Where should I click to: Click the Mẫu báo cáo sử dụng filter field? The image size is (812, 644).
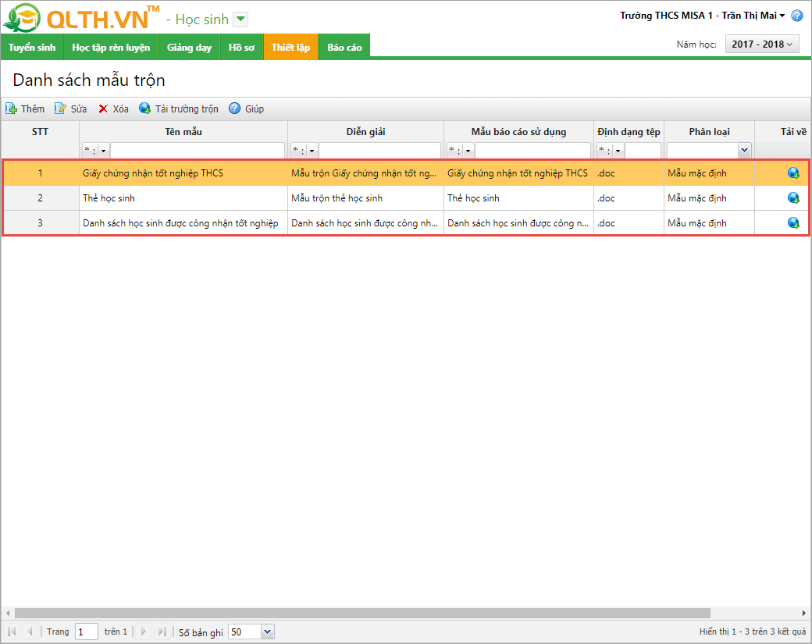tap(532, 151)
